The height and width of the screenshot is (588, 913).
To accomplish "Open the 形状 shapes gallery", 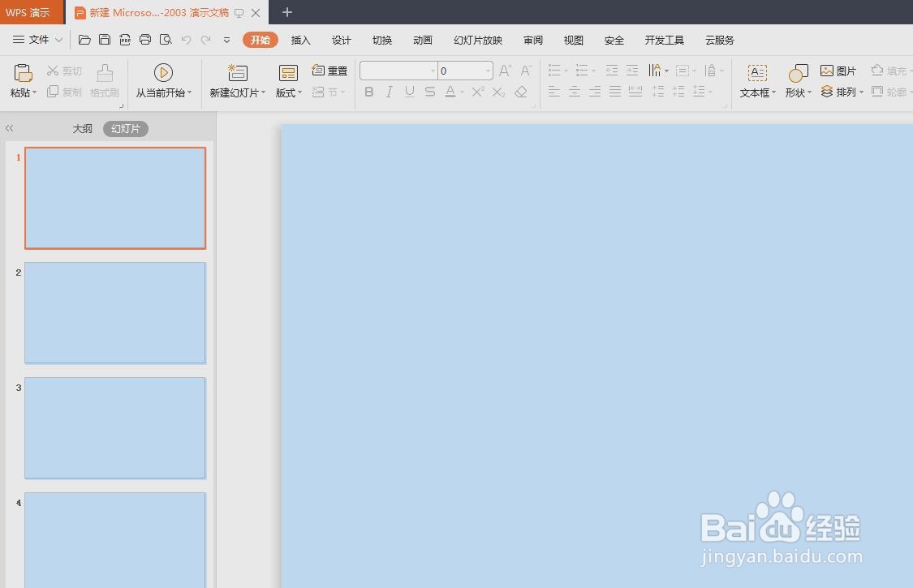I will tap(799, 80).
